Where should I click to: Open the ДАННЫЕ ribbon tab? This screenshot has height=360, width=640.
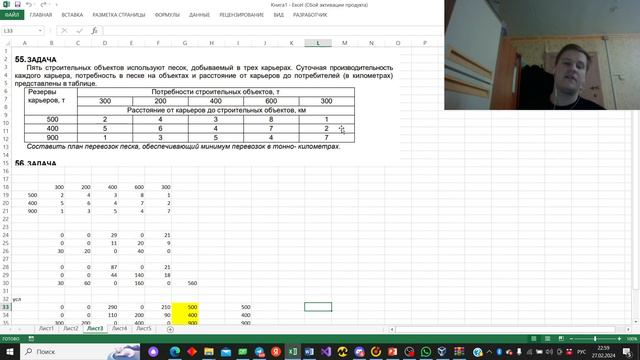[x=199, y=15]
